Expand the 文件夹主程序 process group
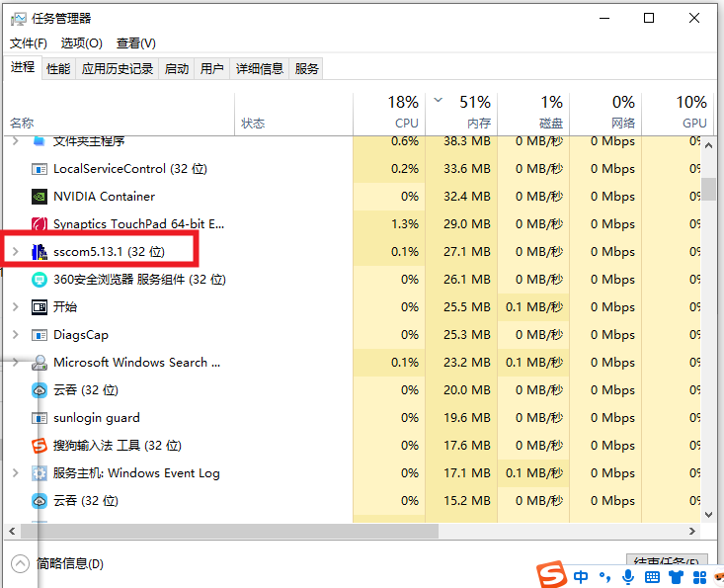This screenshot has width=724, height=588. (x=15, y=141)
